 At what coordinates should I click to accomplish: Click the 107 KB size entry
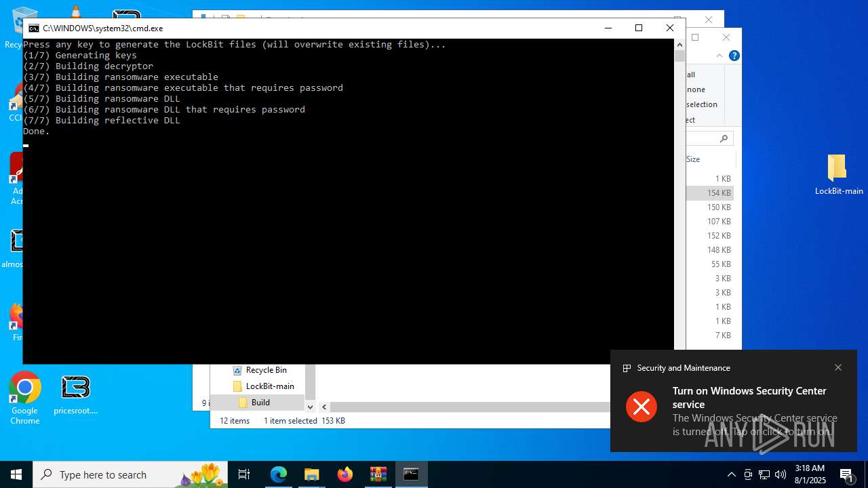pos(719,222)
